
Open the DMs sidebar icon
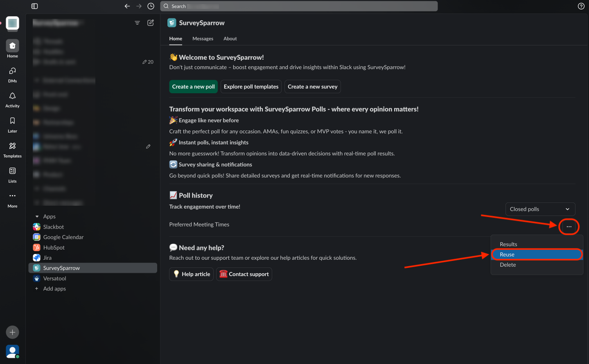12,74
